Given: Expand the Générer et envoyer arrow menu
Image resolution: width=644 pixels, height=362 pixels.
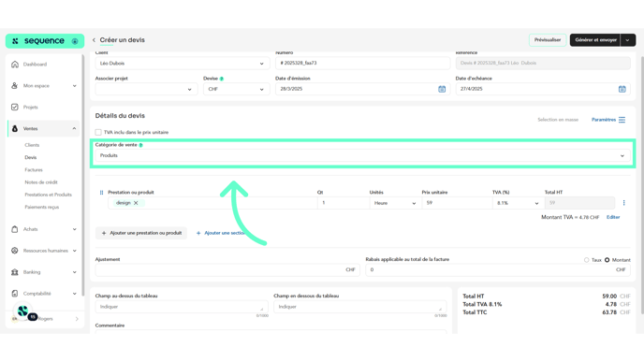Looking at the screenshot, I should point(627,40).
